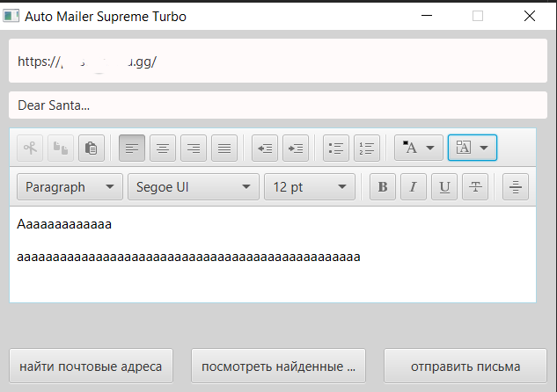Toggle numbered list
Viewport: 557px width, 392px height.
click(x=367, y=148)
